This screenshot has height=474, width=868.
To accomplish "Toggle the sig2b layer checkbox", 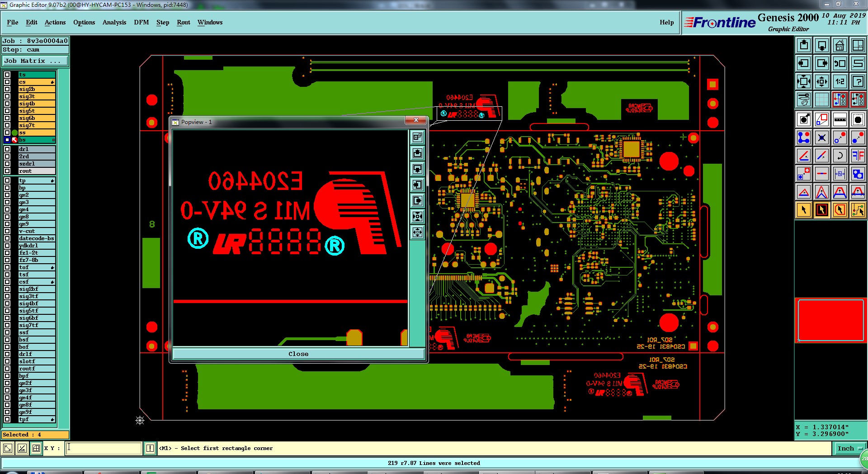I will pyautogui.click(x=7, y=90).
